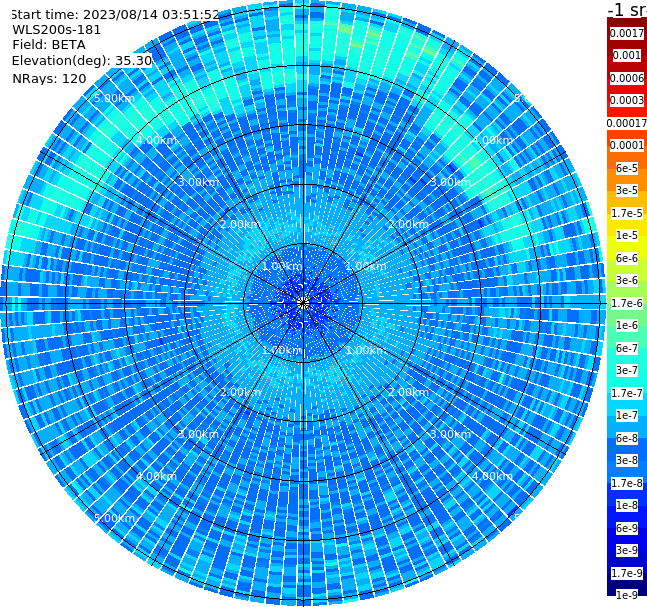Screen dimensions: 647x607
Task: Click the lower-left 5.00km range ring label
Action: [114, 518]
